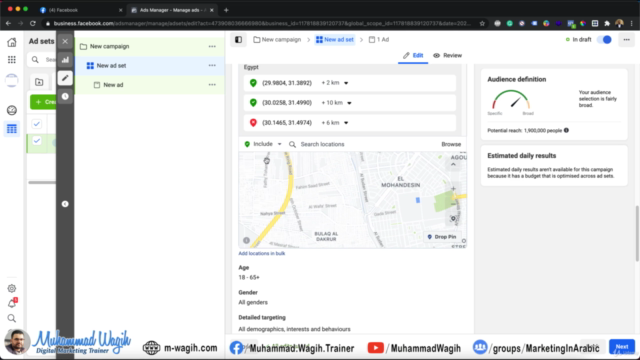The width and height of the screenshot is (640, 360).
Task: Click the Next button
Action: point(622,347)
